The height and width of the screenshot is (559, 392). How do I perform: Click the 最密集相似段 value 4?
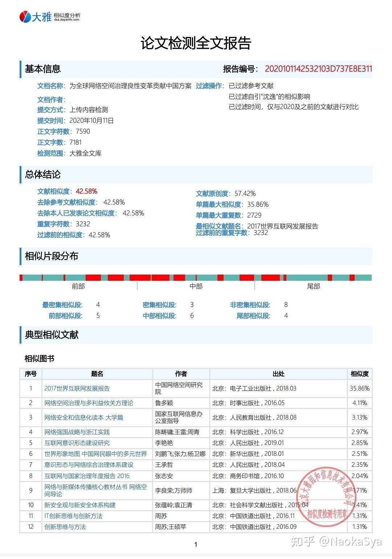click(x=98, y=305)
